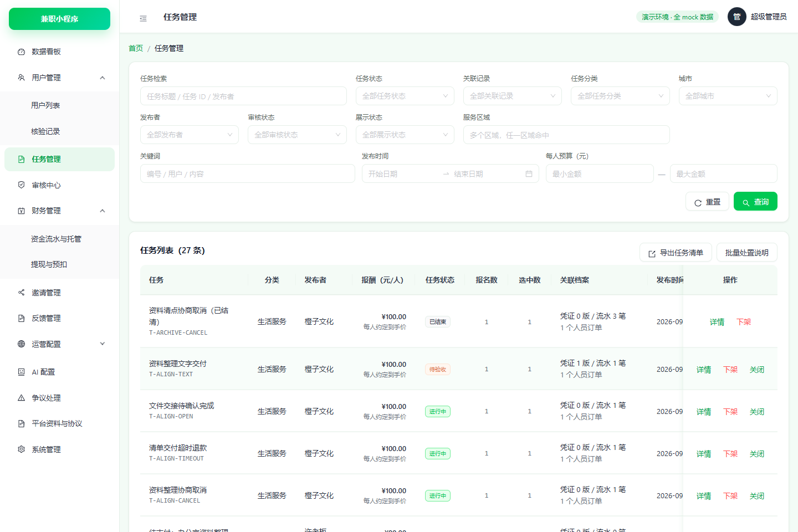Open the 任务分类 dropdown
The width and height of the screenshot is (798, 532).
(x=620, y=96)
